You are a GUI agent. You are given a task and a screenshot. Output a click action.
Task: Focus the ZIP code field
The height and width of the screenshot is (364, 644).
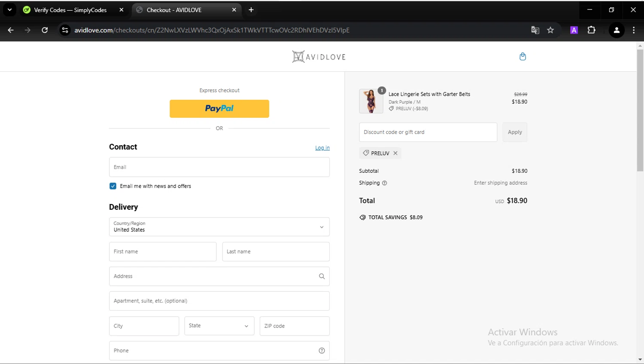tap(295, 326)
